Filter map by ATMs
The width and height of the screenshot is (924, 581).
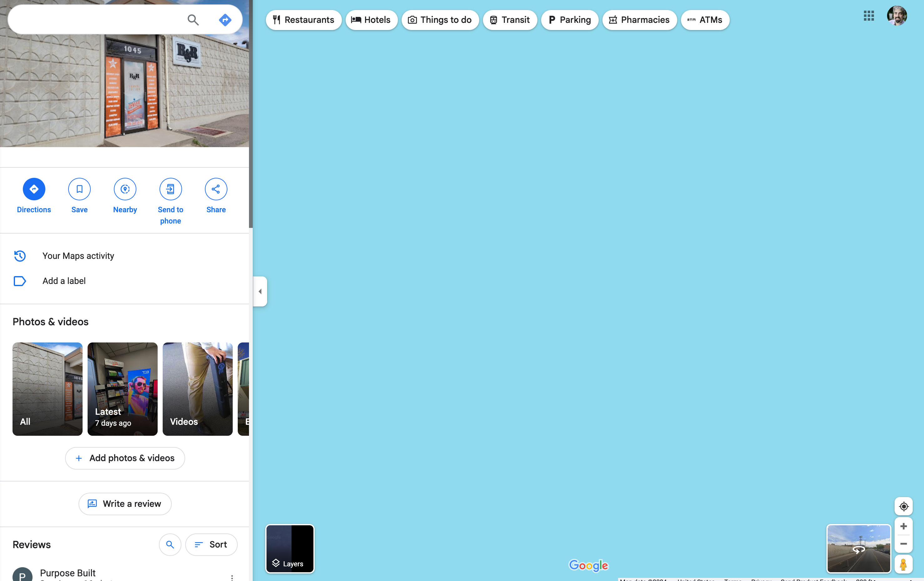705,20
